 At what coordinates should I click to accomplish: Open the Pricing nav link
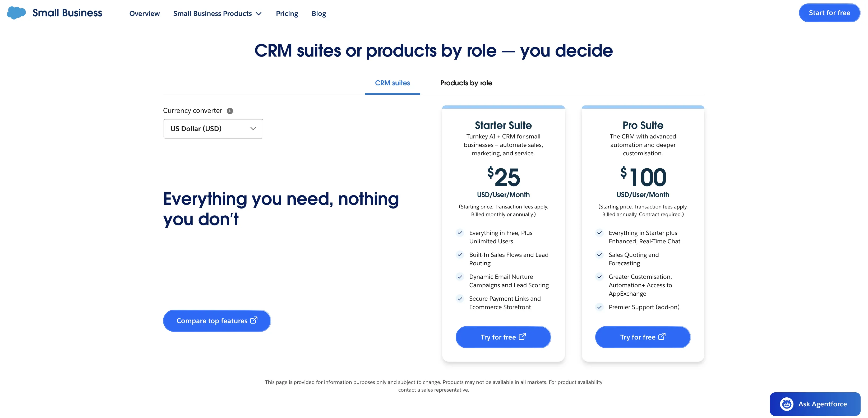tap(287, 13)
